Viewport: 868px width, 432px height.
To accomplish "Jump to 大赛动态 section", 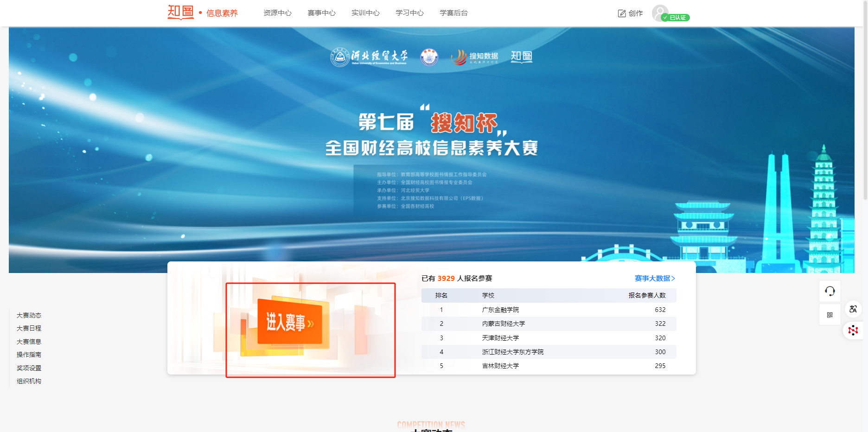I will (29, 315).
